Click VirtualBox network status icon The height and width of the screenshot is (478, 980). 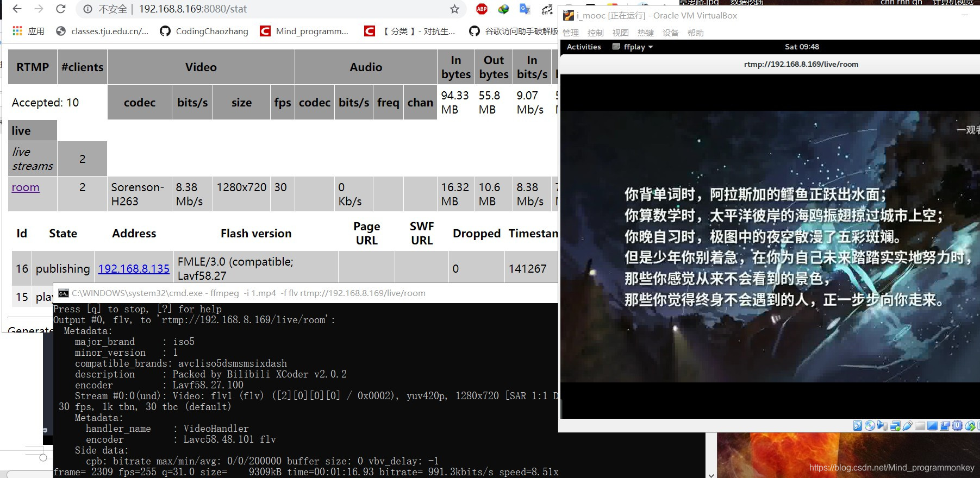click(895, 426)
